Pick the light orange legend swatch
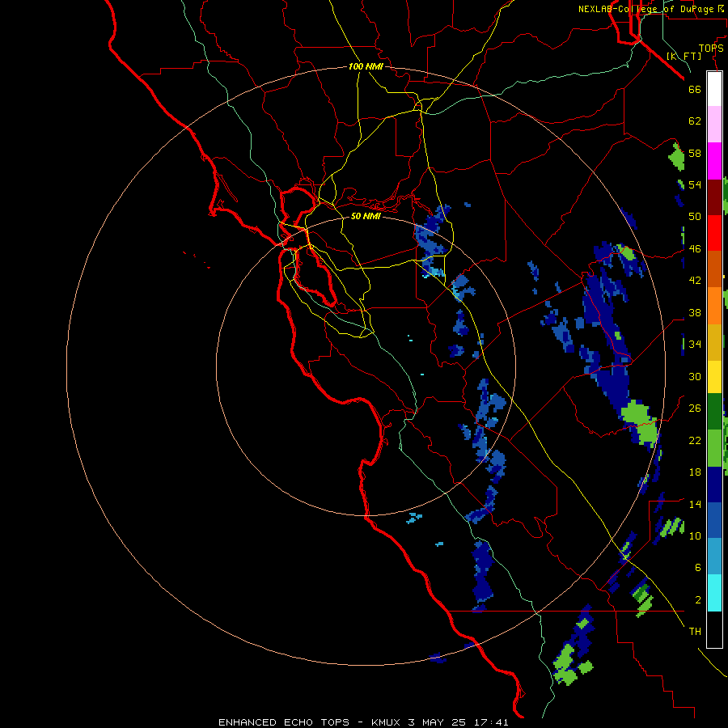Image resolution: width=728 pixels, height=728 pixels. click(714, 306)
